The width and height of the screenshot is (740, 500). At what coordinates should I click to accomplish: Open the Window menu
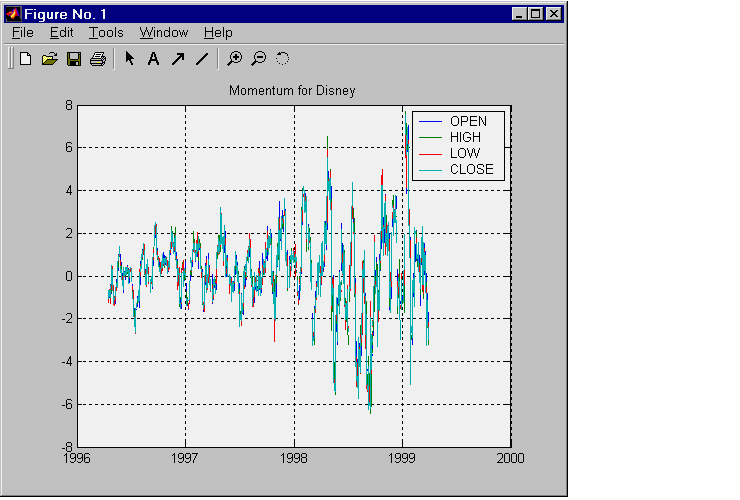164,33
